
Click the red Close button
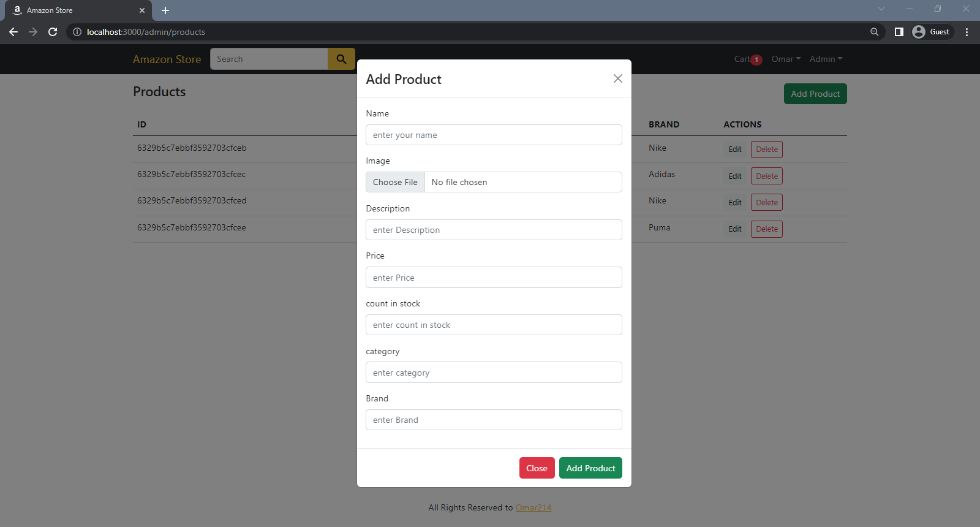click(x=537, y=468)
